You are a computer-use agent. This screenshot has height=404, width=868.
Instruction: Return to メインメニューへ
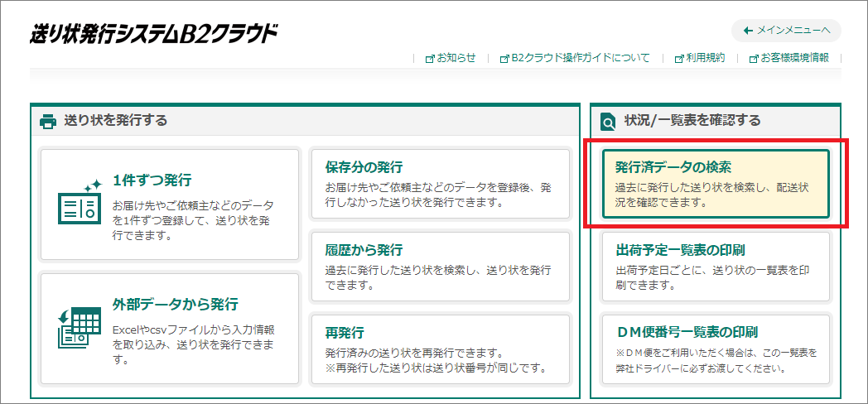pyautogui.click(x=786, y=31)
